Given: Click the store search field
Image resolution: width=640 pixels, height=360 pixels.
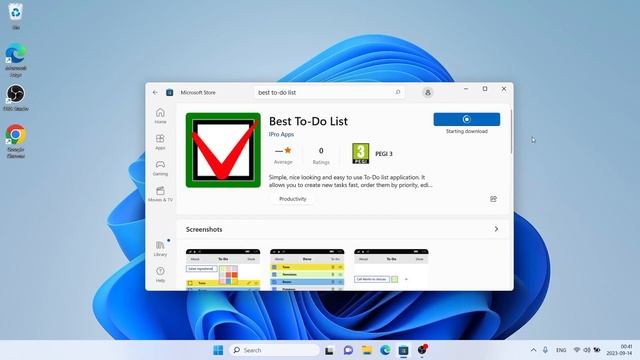Looking at the screenshot, I should (x=329, y=93).
